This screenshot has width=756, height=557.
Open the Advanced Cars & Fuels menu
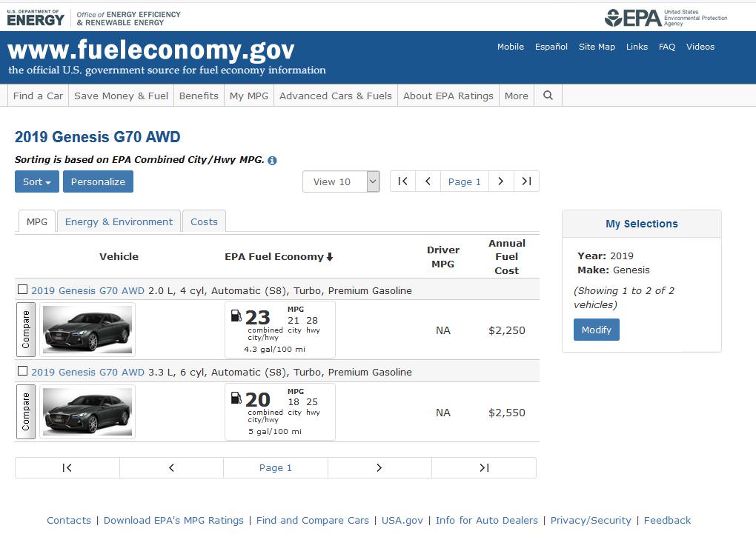coord(336,96)
